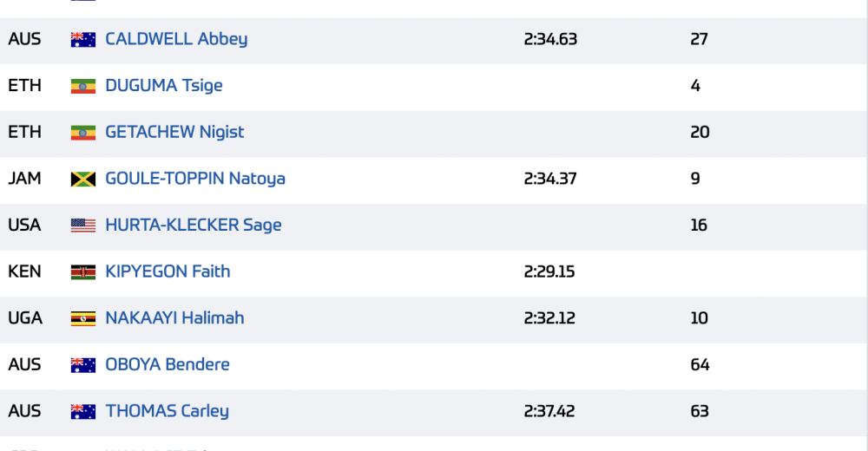Screen dimensions: 868x451
Task: Open GOULE-TOPPIN Natoya athlete profile
Action: coord(194,179)
